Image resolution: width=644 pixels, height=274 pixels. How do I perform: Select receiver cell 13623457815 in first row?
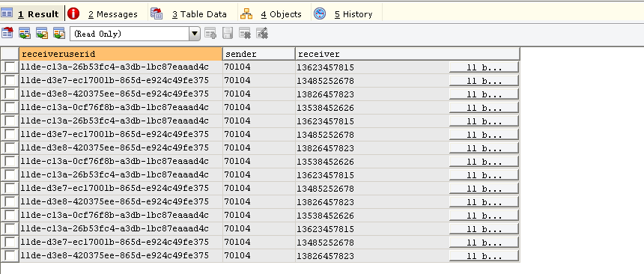click(372, 67)
